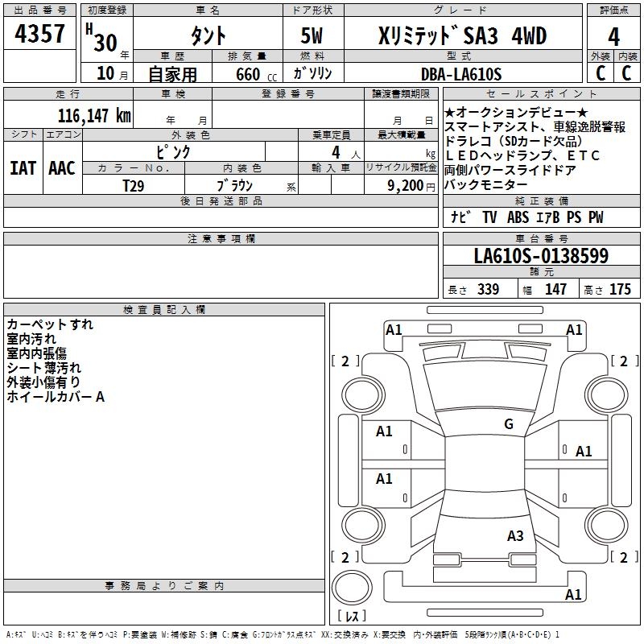This screenshot has width=644, height=644.
Task: Select the color number T29
Action: 134,184
